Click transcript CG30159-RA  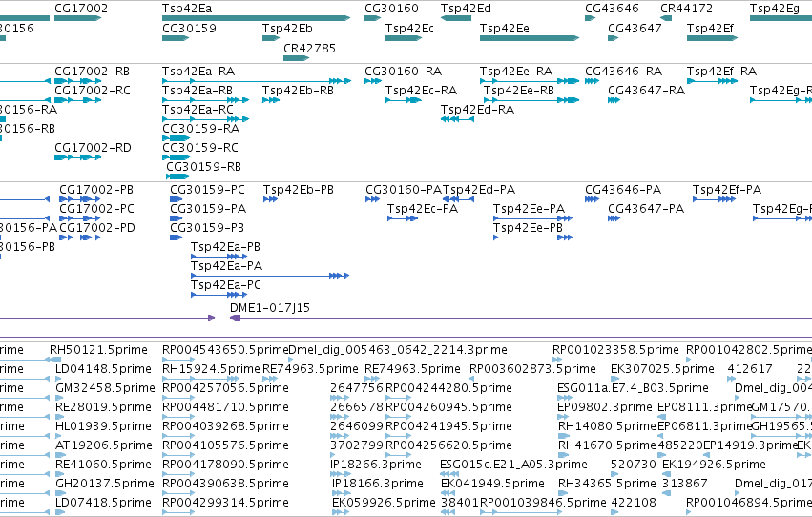click(x=201, y=129)
